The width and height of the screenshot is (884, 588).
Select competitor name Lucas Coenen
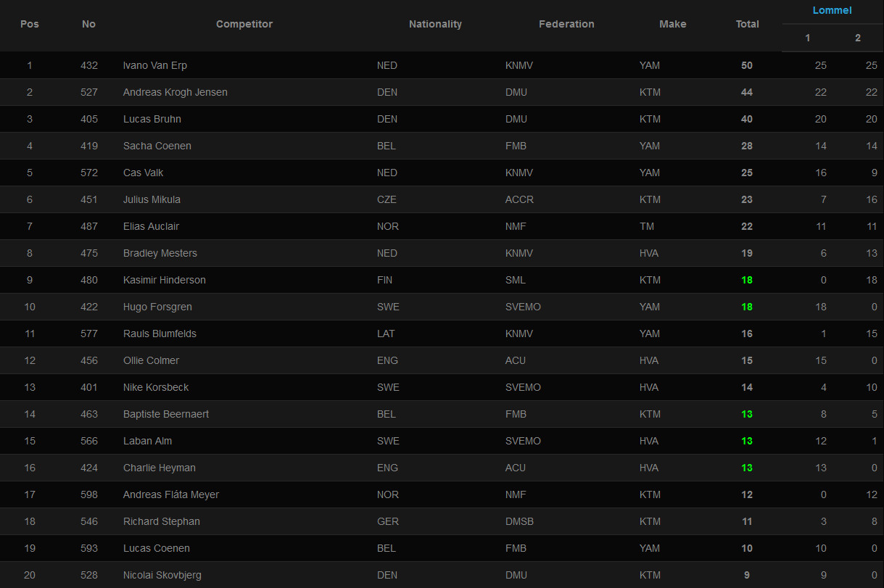pos(157,548)
